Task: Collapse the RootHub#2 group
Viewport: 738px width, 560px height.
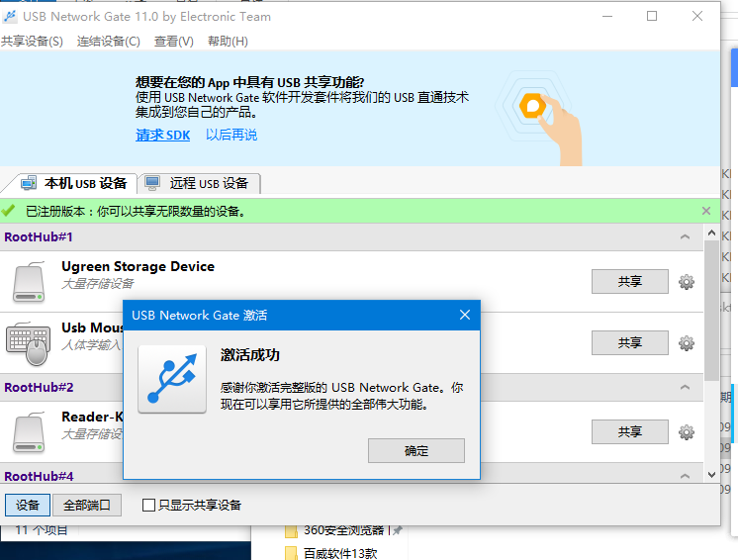Action: pos(685,387)
